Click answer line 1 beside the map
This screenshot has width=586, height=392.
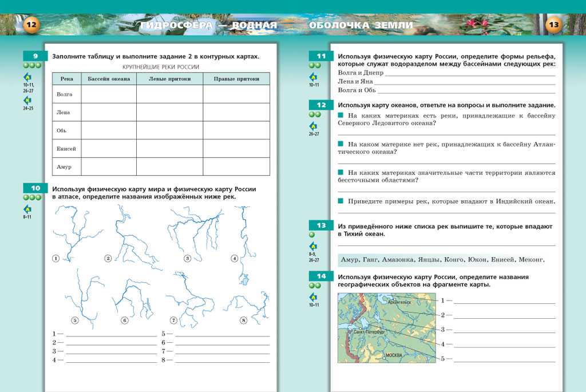coord(505,301)
